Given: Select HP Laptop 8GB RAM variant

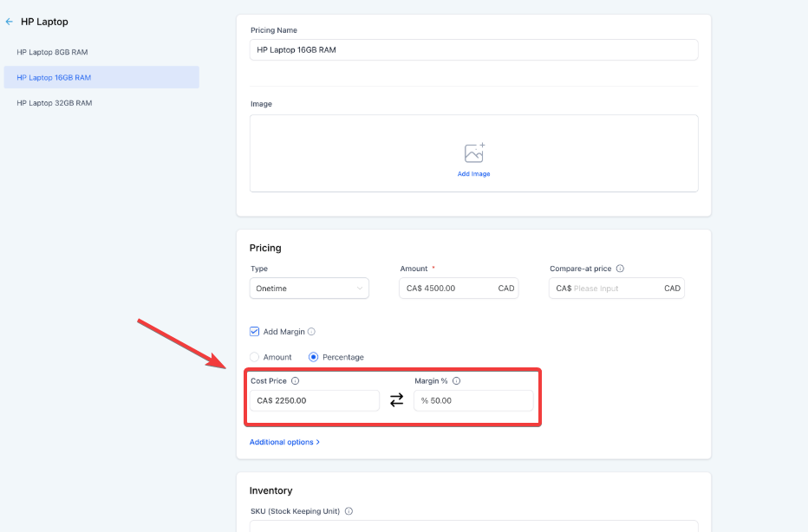Looking at the screenshot, I should pyautogui.click(x=52, y=52).
